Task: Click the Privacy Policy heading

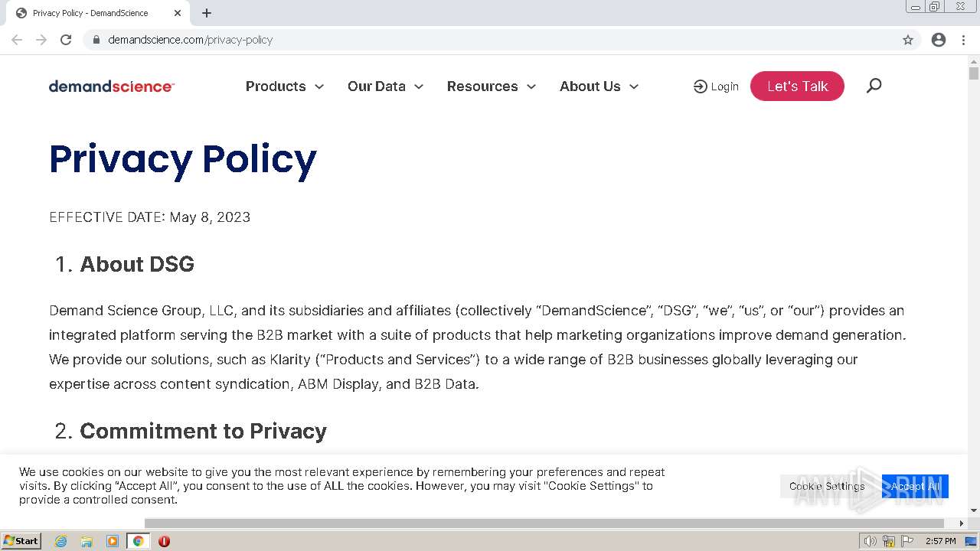Action: point(183,159)
